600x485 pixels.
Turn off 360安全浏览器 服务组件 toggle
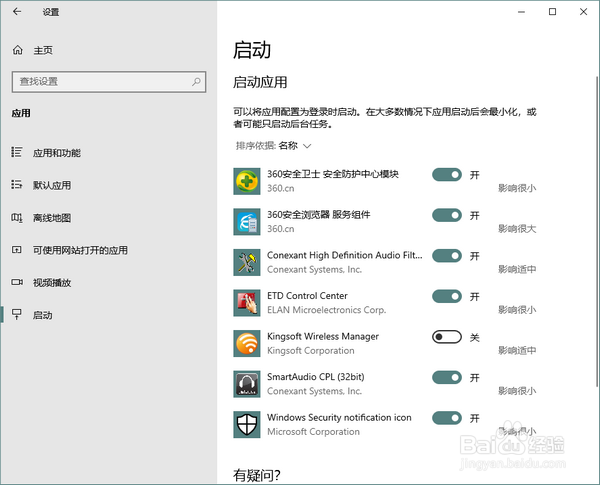tap(447, 215)
